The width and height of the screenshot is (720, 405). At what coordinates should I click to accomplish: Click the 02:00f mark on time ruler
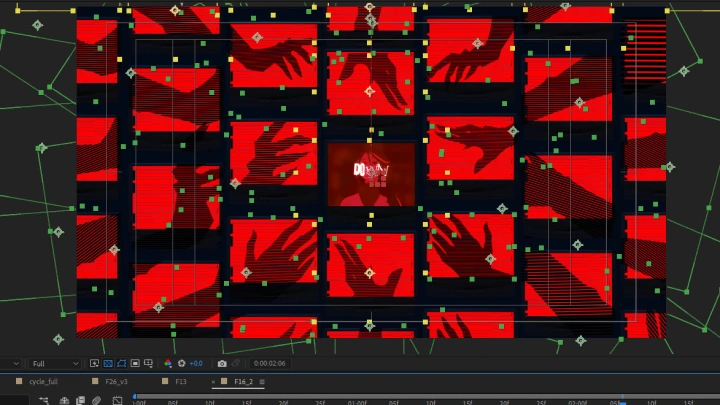tap(577, 403)
